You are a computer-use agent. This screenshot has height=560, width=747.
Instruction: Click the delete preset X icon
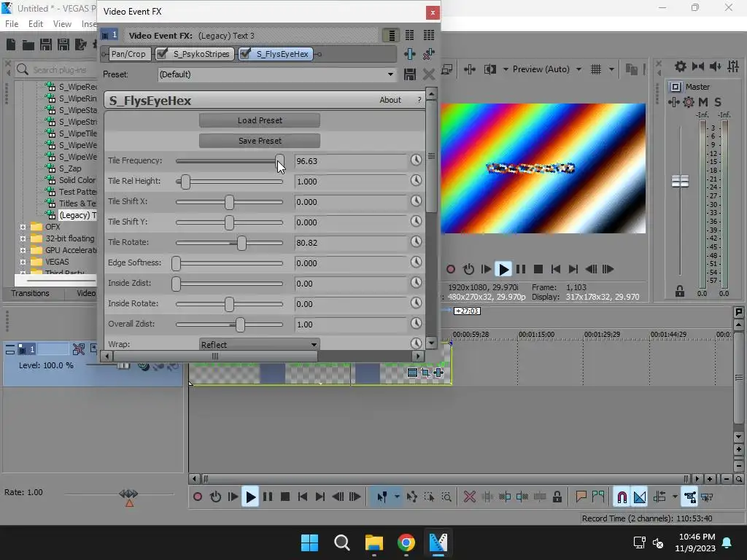tap(428, 74)
